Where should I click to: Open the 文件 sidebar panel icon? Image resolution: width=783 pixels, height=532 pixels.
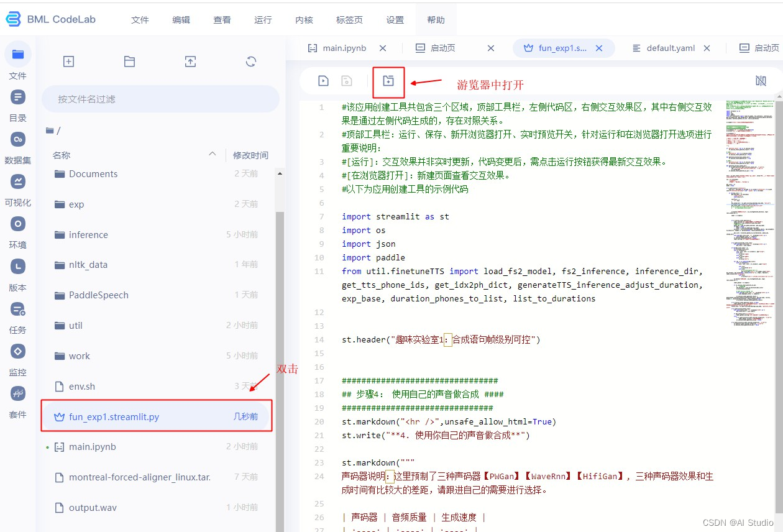[x=18, y=54]
